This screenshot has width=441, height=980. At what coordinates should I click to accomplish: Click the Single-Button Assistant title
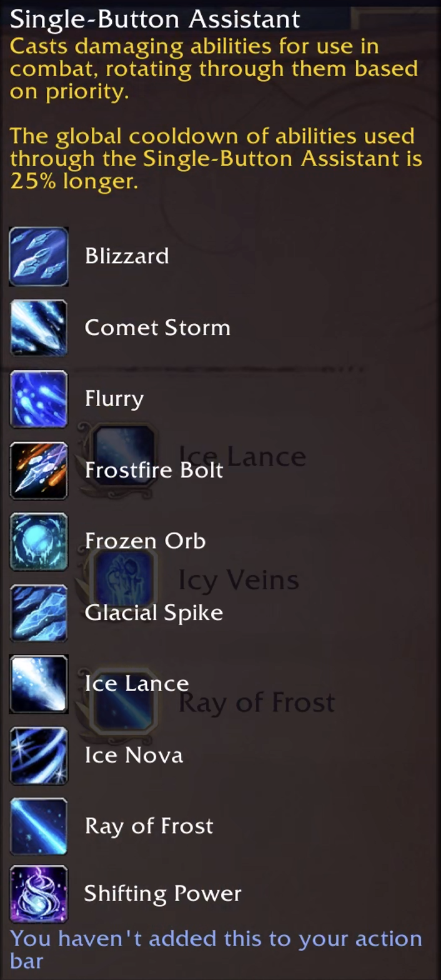[155, 19]
